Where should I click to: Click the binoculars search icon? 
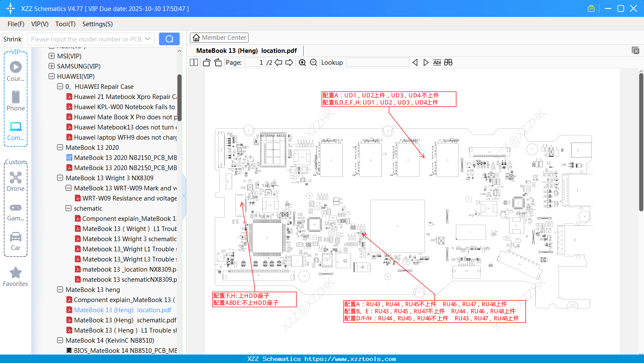pos(448,63)
